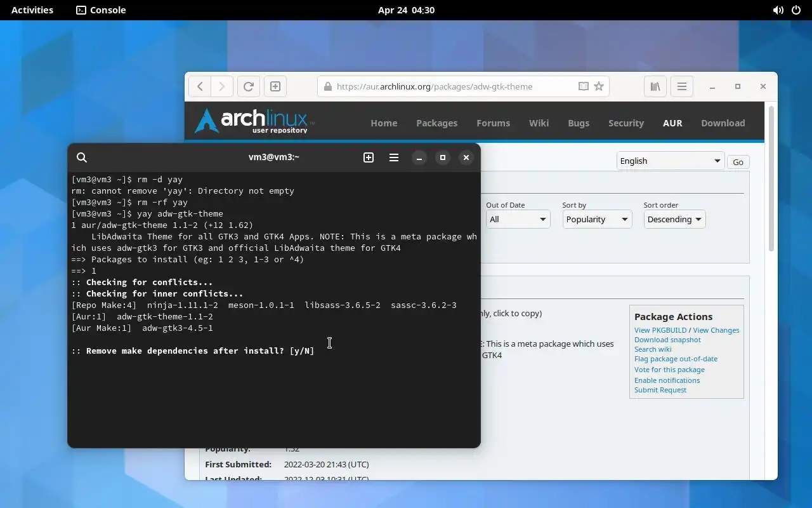
Task: Open the browser library icon
Action: 655,86
